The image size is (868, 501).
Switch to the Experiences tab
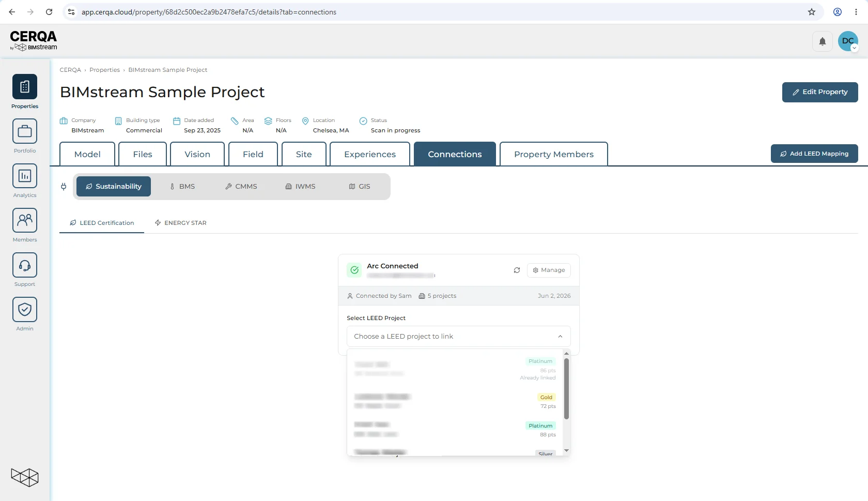[x=370, y=154]
